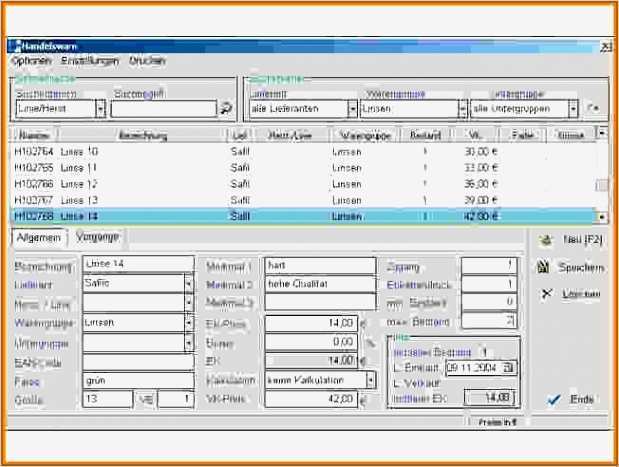This screenshot has height=467, width=619.
Task: Click the list scrollbar down arrow
Action: [x=602, y=217]
